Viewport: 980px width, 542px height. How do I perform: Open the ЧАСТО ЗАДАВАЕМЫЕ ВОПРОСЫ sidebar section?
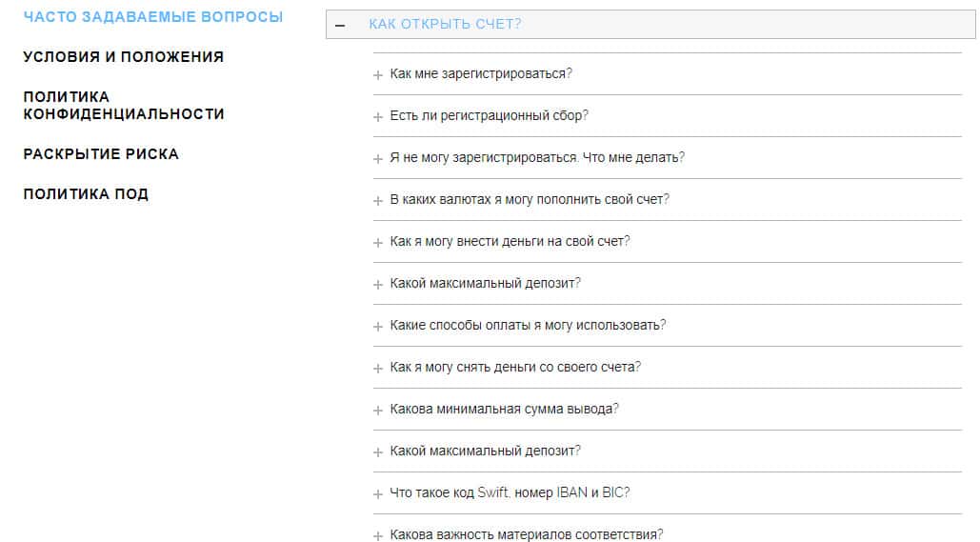click(153, 17)
